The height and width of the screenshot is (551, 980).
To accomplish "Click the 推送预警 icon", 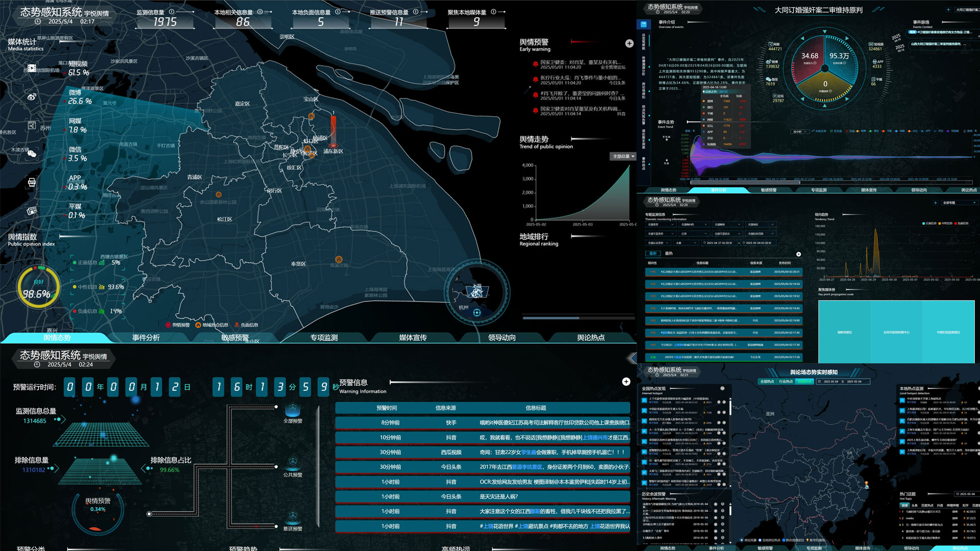I will point(292,516).
